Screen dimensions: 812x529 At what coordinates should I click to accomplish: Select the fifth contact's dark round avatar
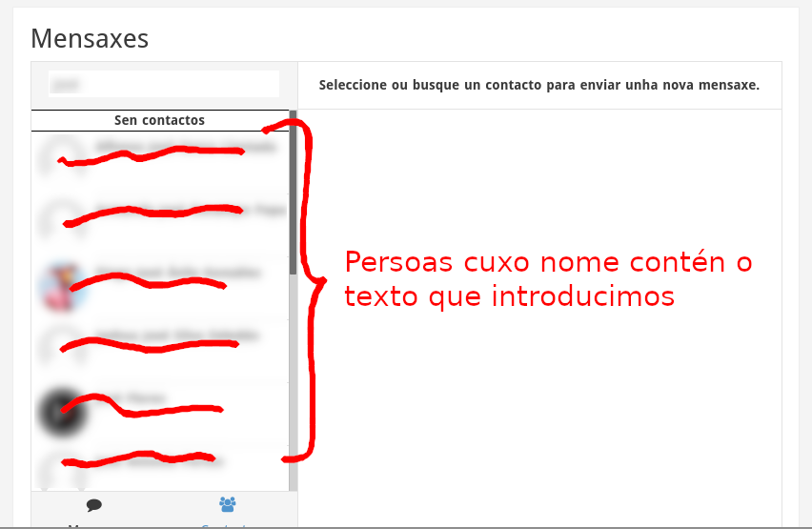(63, 412)
